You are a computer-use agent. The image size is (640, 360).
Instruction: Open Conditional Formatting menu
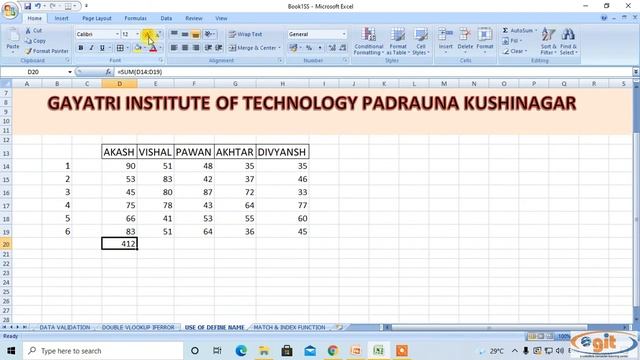pyautogui.click(x=369, y=41)
